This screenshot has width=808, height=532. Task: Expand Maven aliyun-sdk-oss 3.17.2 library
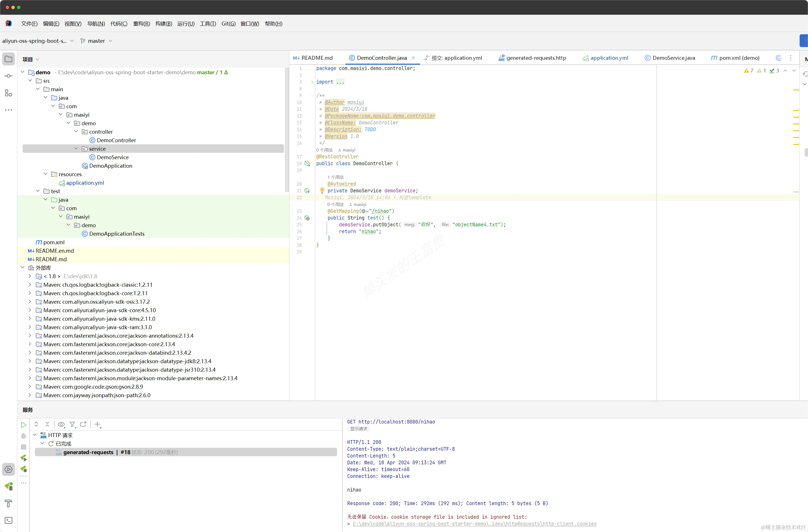[30, 302]
